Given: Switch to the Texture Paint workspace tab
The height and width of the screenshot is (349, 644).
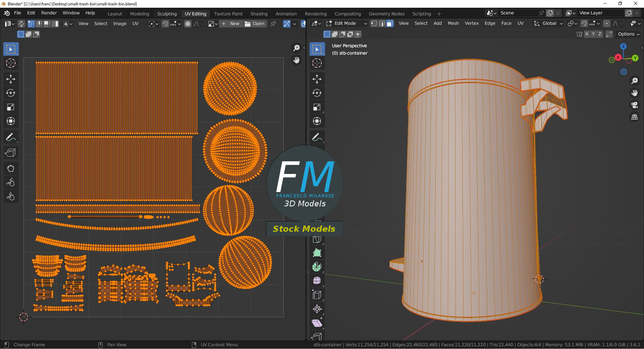Looking at the screenshot, I should 228,14.
